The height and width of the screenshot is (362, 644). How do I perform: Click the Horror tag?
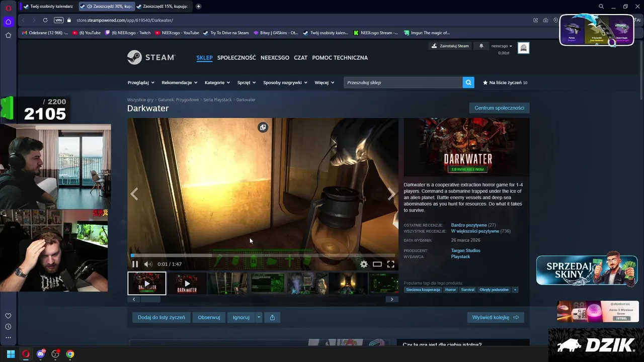450,290
